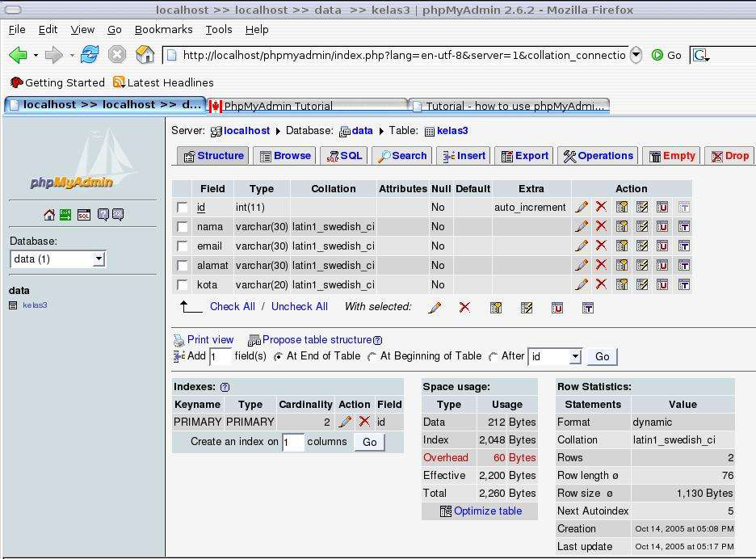Reload the page with the refresh icon

click(90, 54)
